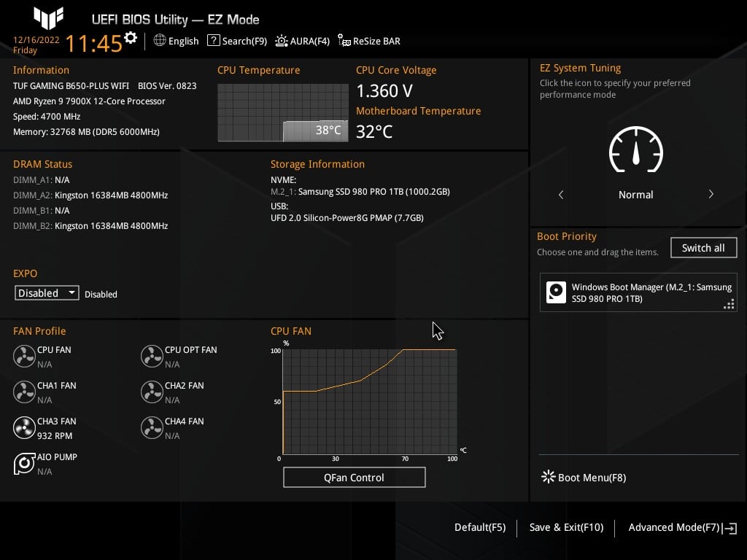This screenshot has height=560, width=747.
Task: Select the CPU FAN icon
Action: pyautogui.click(x=24, y=356)
